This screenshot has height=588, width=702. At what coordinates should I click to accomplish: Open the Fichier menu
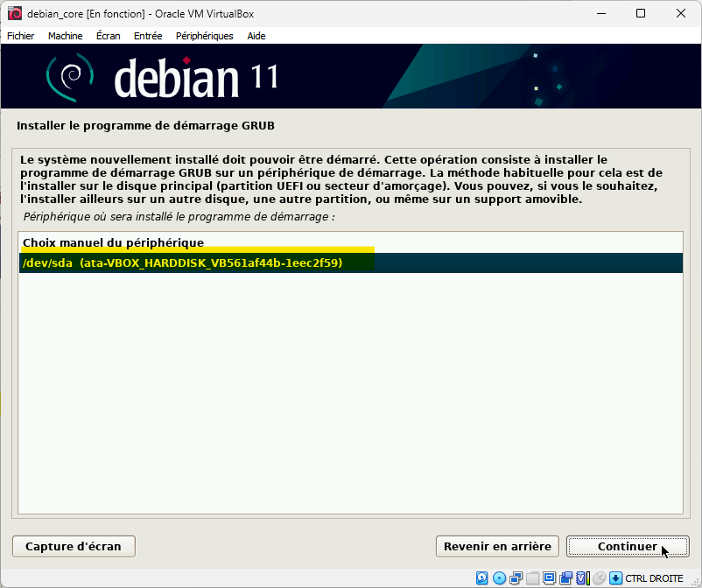(21, 36)
